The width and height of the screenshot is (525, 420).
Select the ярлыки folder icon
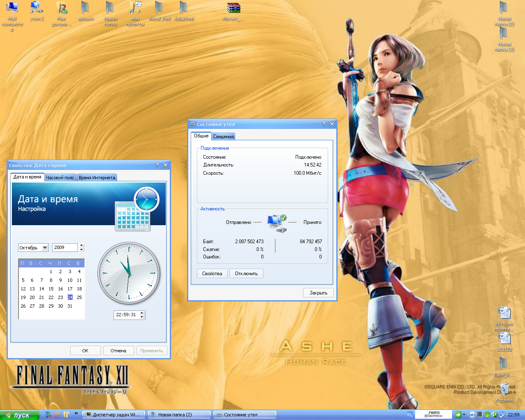[x=85, y=8]
